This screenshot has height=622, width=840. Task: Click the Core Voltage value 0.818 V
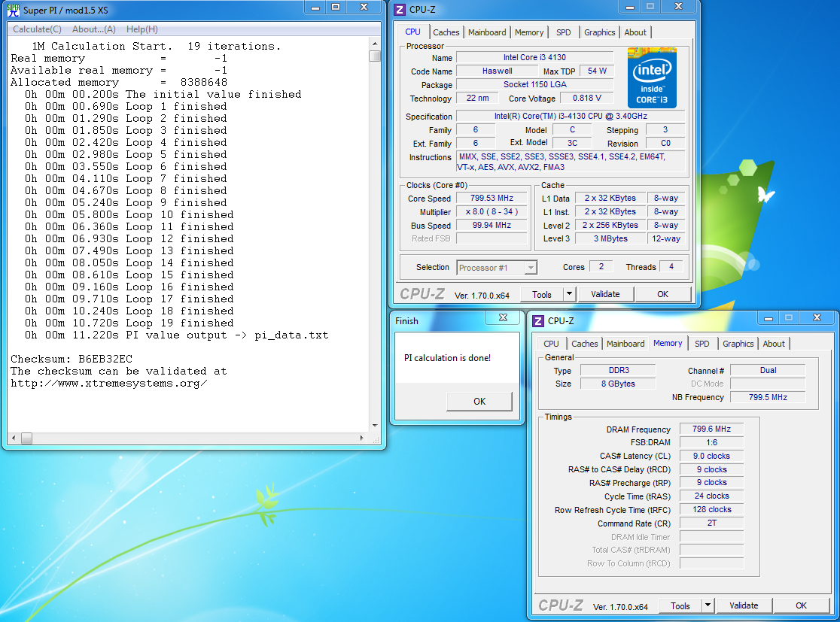pos(587,98)
